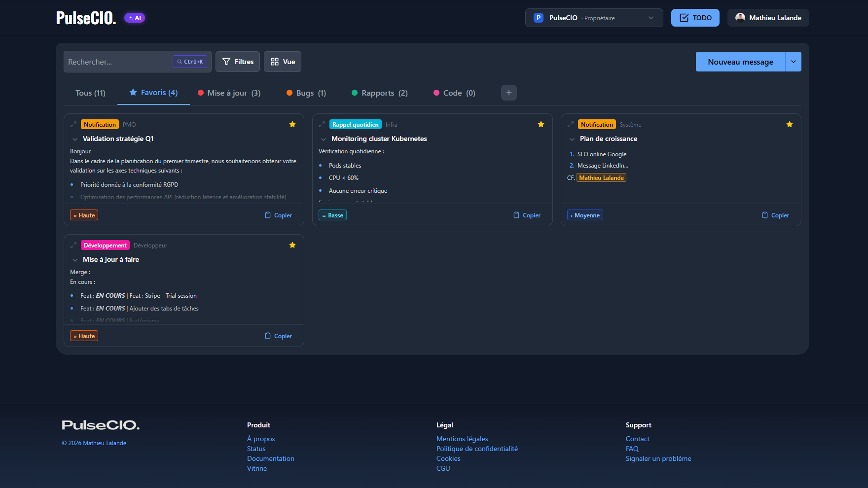Click Nouveau message button
Viewport: 868px width, 488px height.
point(740,62)
